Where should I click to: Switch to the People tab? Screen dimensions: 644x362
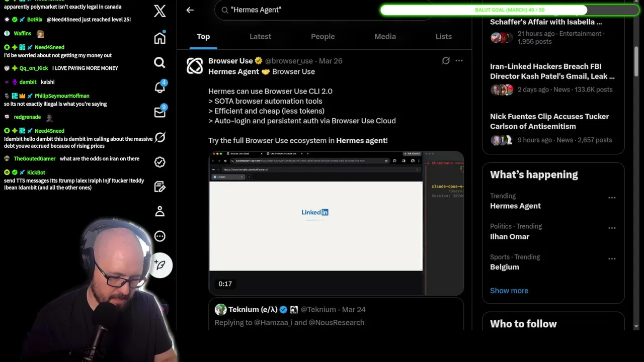click(x=323, y=37)
